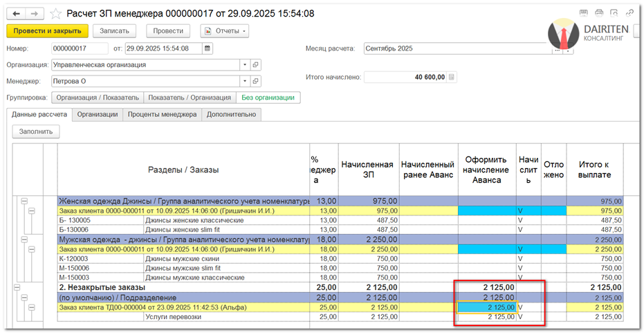The width and height of the screenshot is (644, 333).
Task: Go back with the left arrow button
Action: pyautogui.click(x=17, y=14)
